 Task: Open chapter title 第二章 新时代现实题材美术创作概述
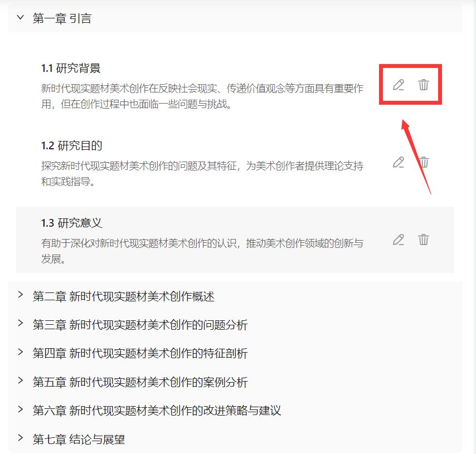[124, 296]
